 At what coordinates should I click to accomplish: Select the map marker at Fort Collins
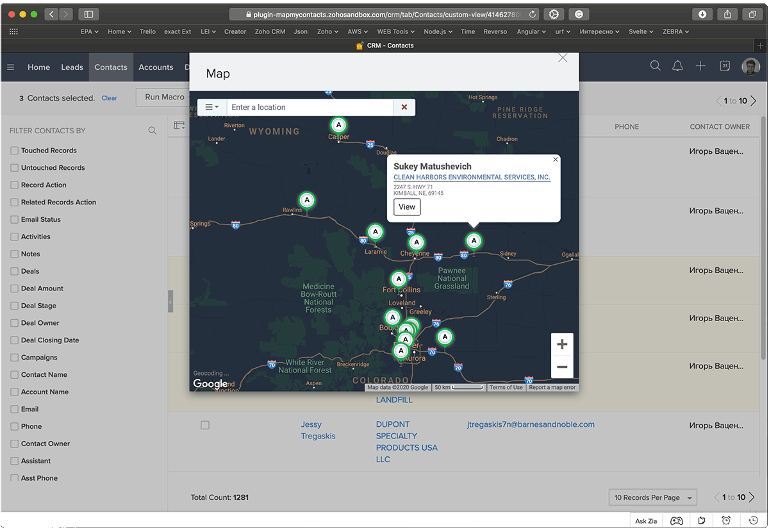[x=399, y=279]
